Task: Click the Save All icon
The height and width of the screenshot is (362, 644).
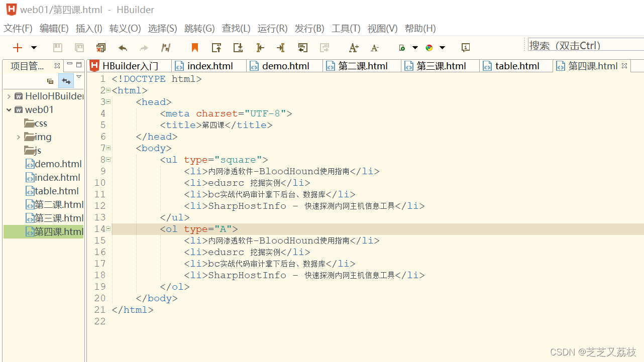Action: [x=79, y=48]
